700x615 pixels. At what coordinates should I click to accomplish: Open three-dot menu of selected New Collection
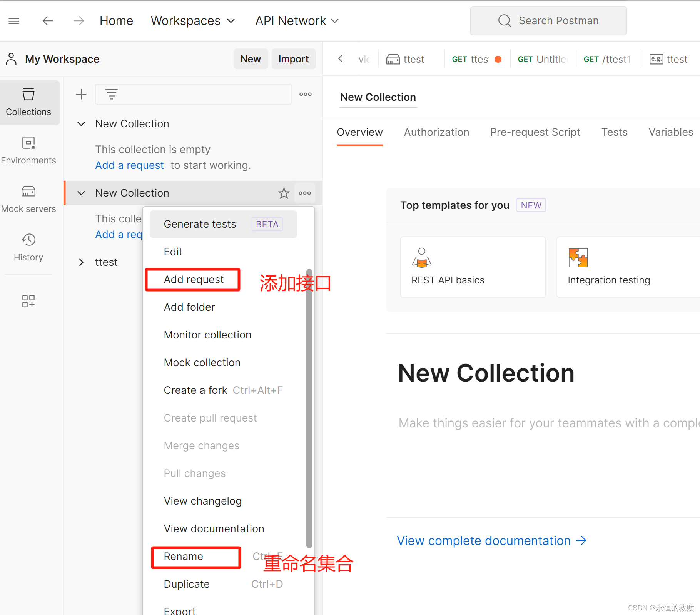point(305,193)
